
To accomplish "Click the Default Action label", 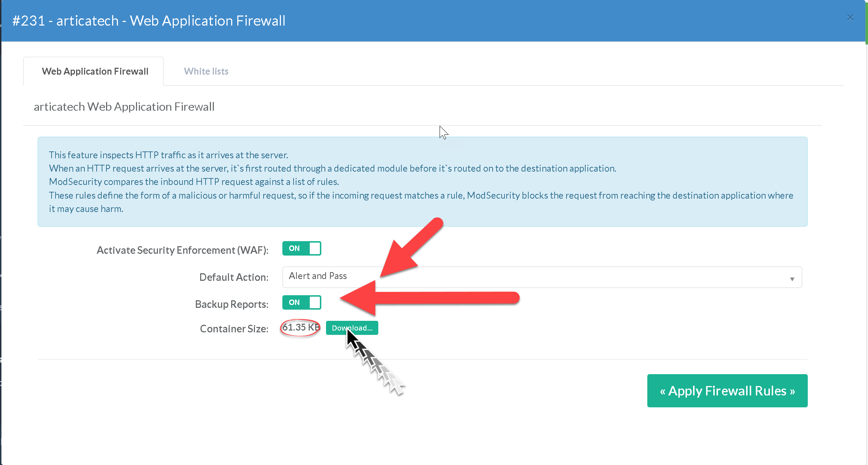I will [x=234, y=277].
